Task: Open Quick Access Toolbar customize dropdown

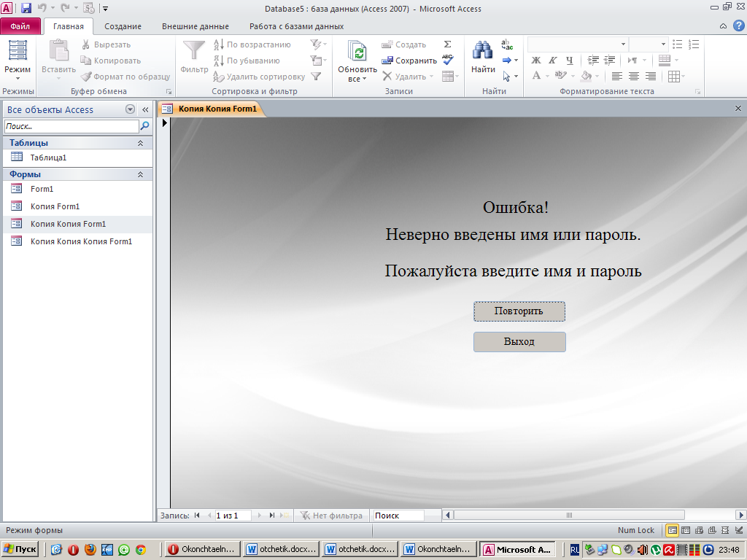Action: coord(105,8)
